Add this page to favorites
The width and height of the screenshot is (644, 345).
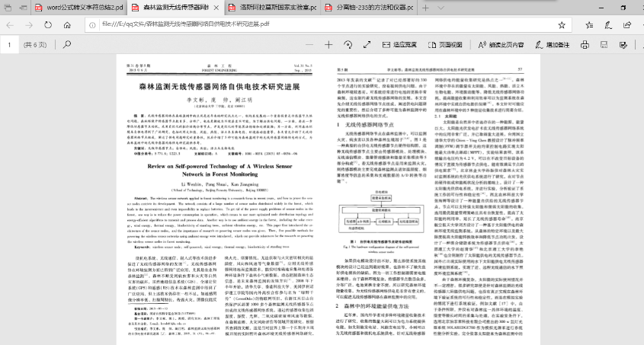coord(562,25)
